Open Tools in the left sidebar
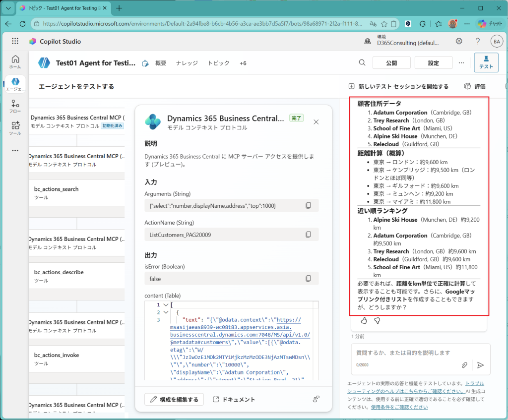 click(x=15, y=128)
